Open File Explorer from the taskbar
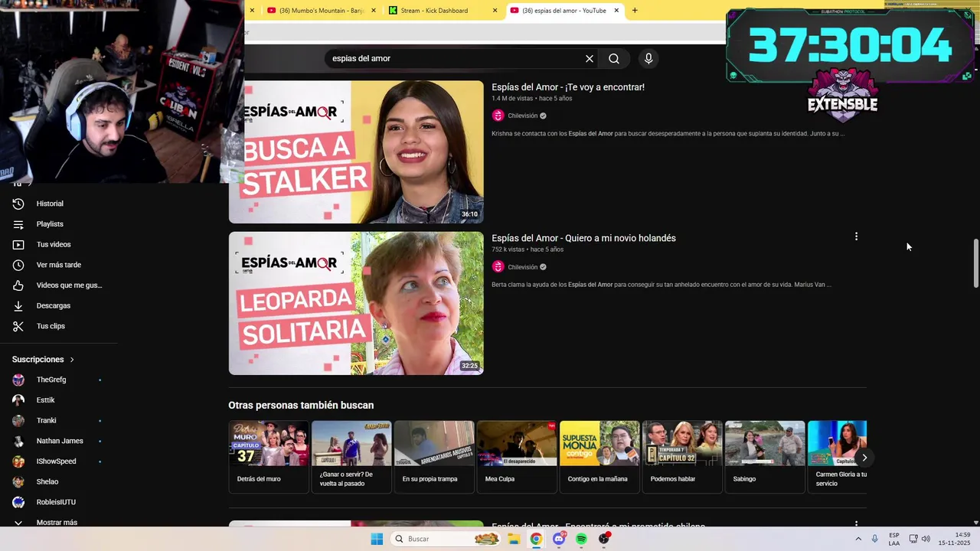 [x=514, y=539]
